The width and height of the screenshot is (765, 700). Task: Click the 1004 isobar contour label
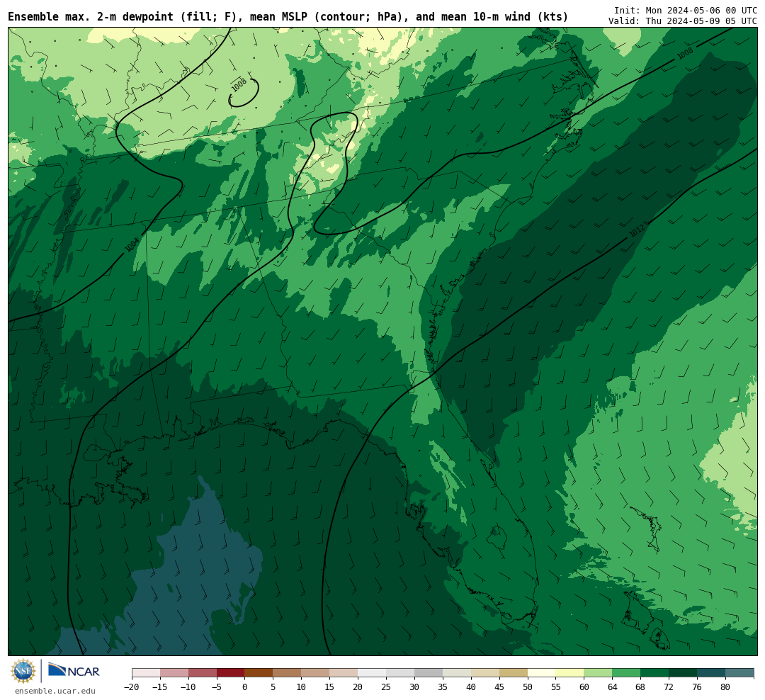tap(132, 244)
